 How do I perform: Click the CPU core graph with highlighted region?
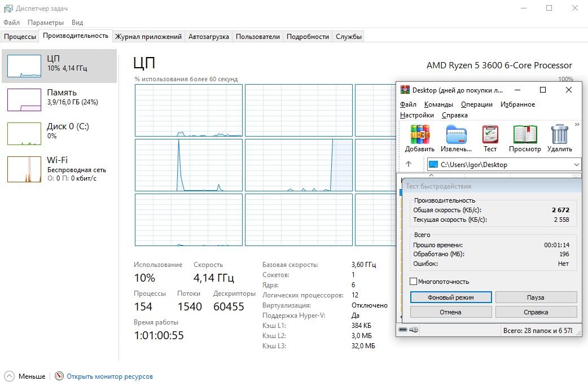pyautogui.click(x=299, y=165)
